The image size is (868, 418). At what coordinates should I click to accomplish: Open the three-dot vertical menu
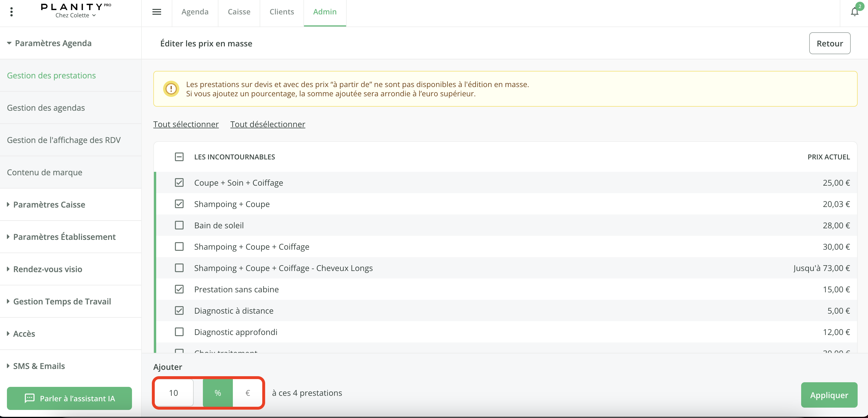[x=12, y=12]
